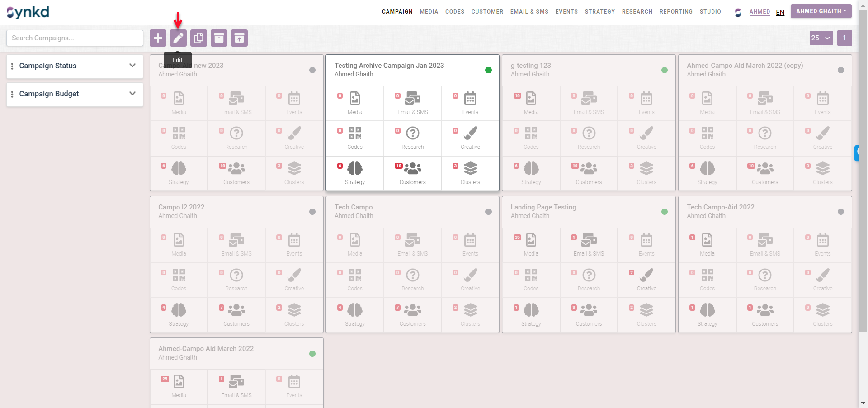The image size is (868, 408).
Task: Open the Ahmed Ghaith user dropdown
Action: coord(821,11)
